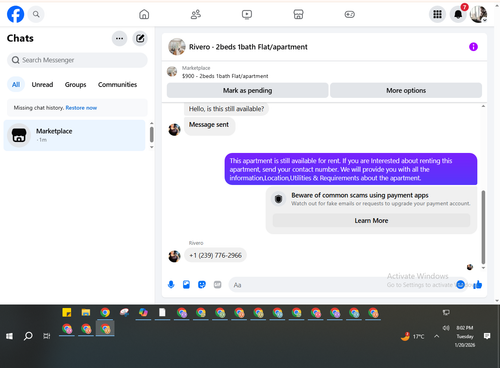
Task: Open the taskbar clock and date
Action: point(465,336)
